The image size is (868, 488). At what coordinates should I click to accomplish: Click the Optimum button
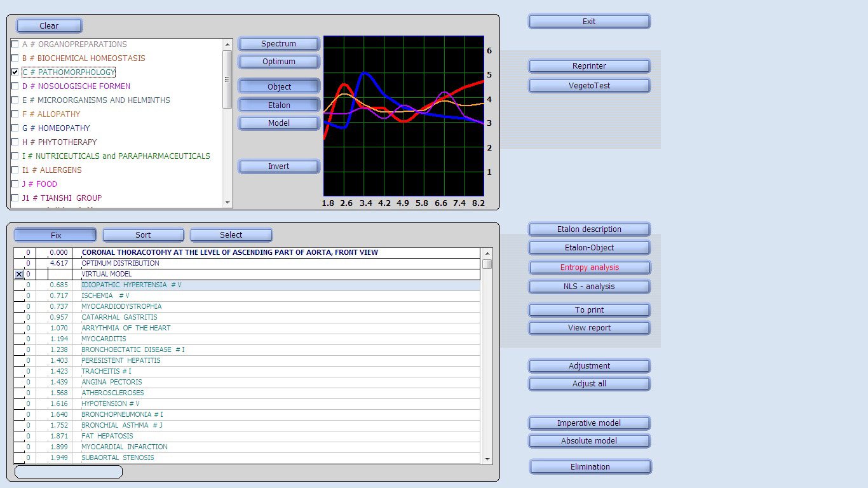[x=278, y=62]
